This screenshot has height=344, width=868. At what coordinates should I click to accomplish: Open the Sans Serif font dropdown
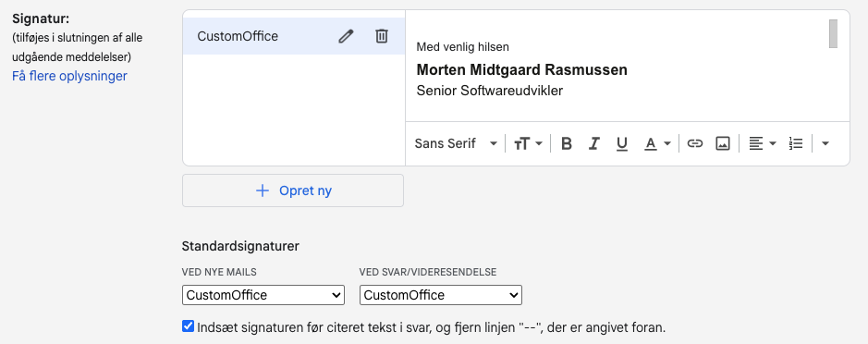[456, 144]
